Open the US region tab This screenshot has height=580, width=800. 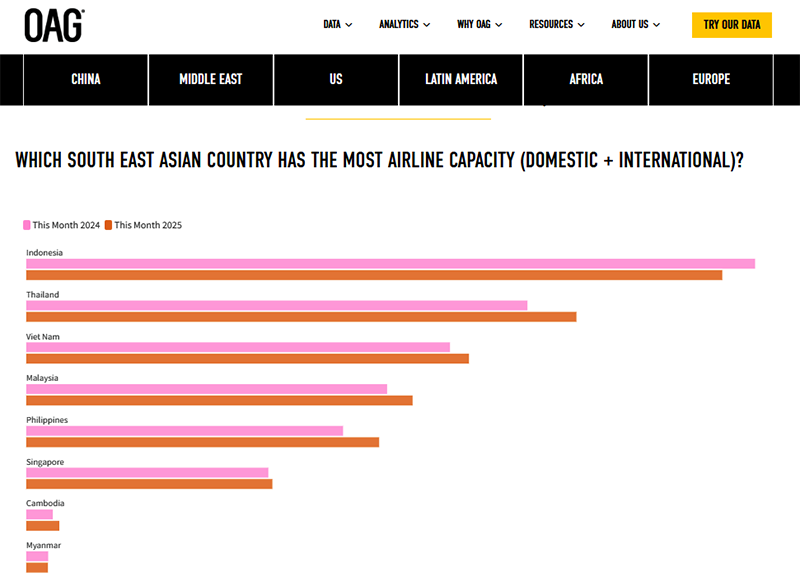[336, 79]
